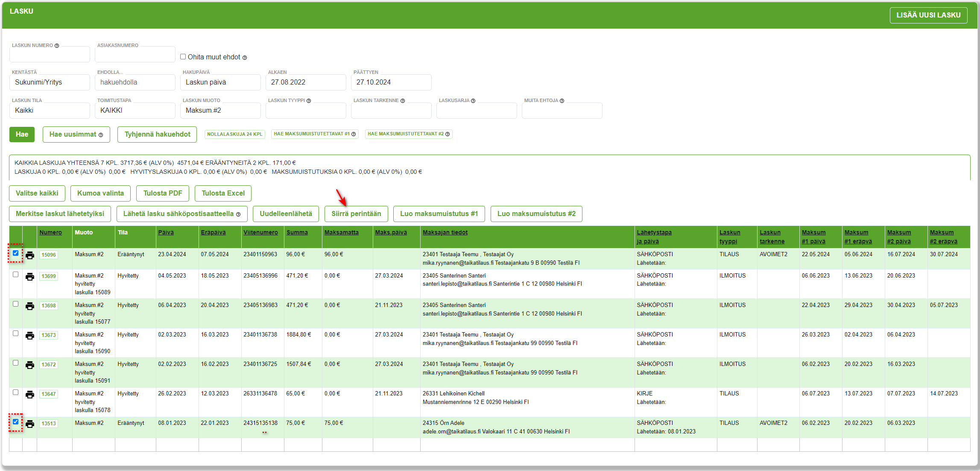Print invoice 13647 via printer icon
The height and width of the screenshot is (471, 980).
click(x=30, y=395)
